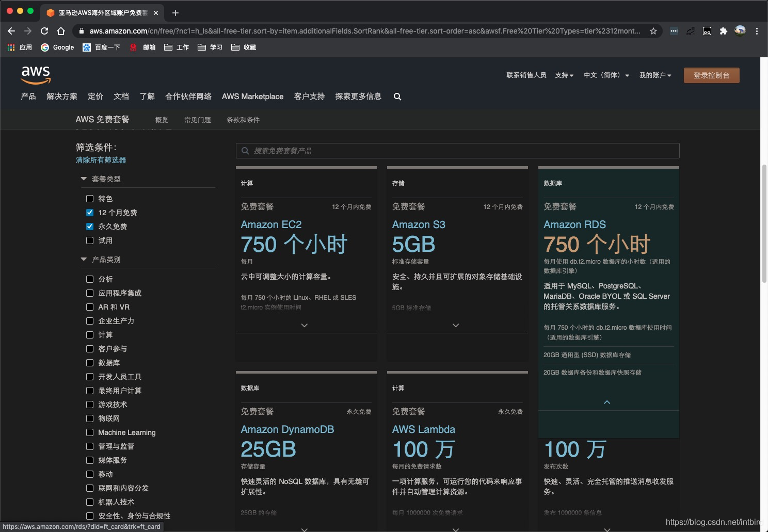
Task: Open the 中文（简体）language dropdown
Action: click(x=606, y=75)
